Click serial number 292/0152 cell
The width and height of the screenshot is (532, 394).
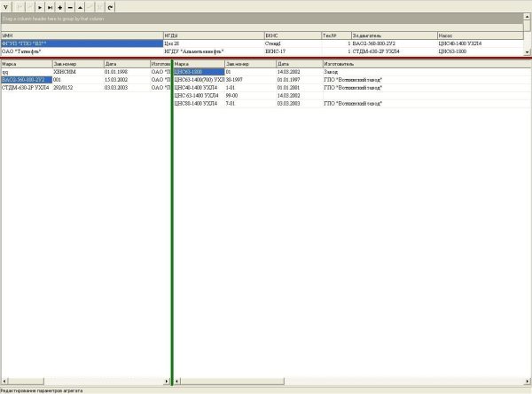tap(78, 88)
